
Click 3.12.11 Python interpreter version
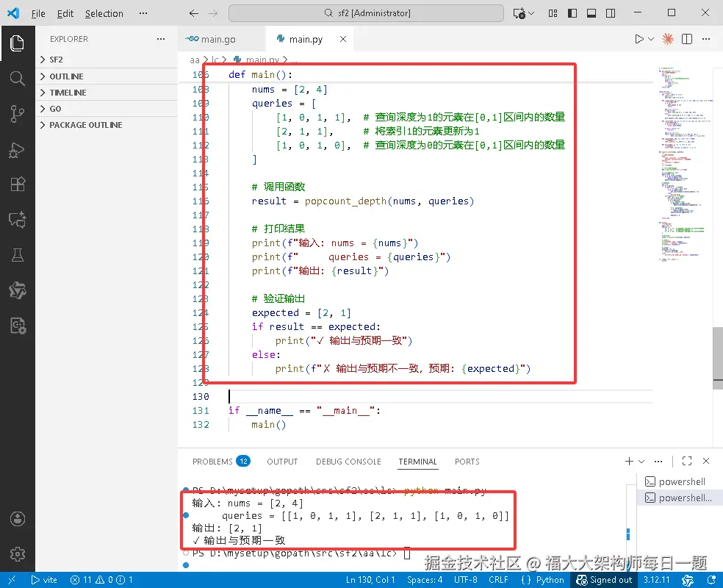657,580
